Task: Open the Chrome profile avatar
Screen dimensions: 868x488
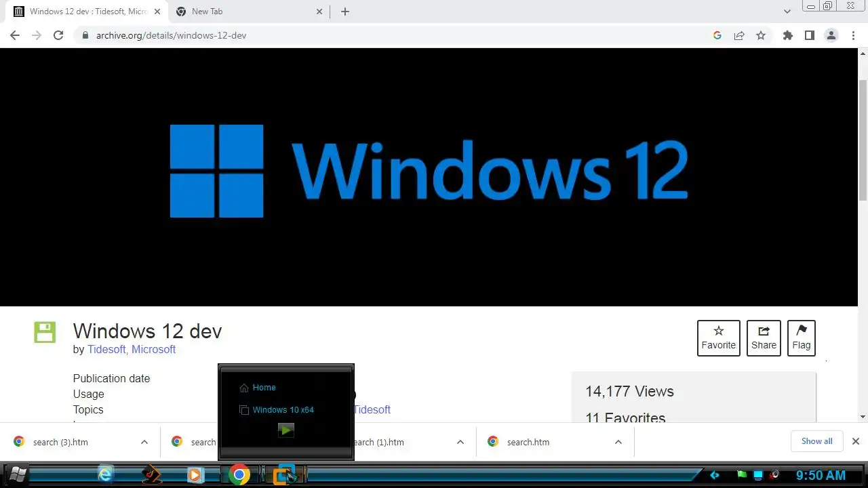Action: (831, 35)
